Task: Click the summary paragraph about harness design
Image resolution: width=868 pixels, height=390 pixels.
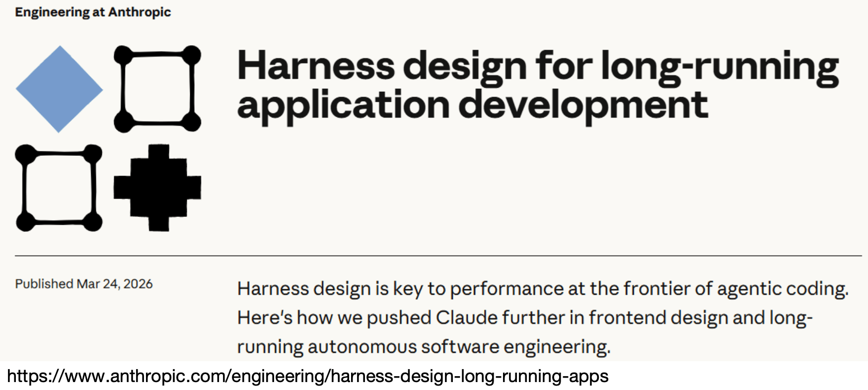Action: point(543,318)
